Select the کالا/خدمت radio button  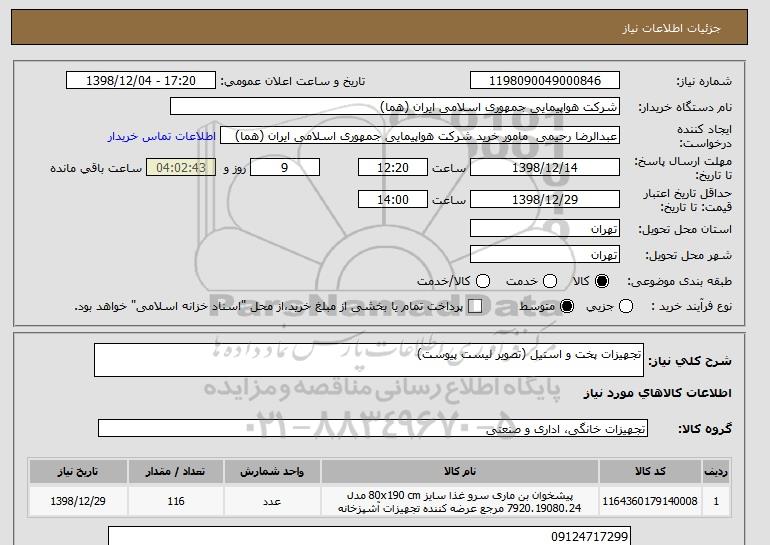click(483, 281)
